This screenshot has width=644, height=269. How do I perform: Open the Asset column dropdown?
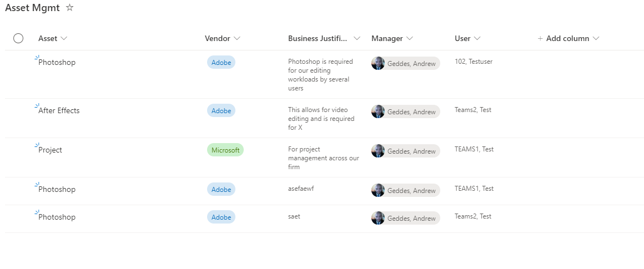coord(64,38)
